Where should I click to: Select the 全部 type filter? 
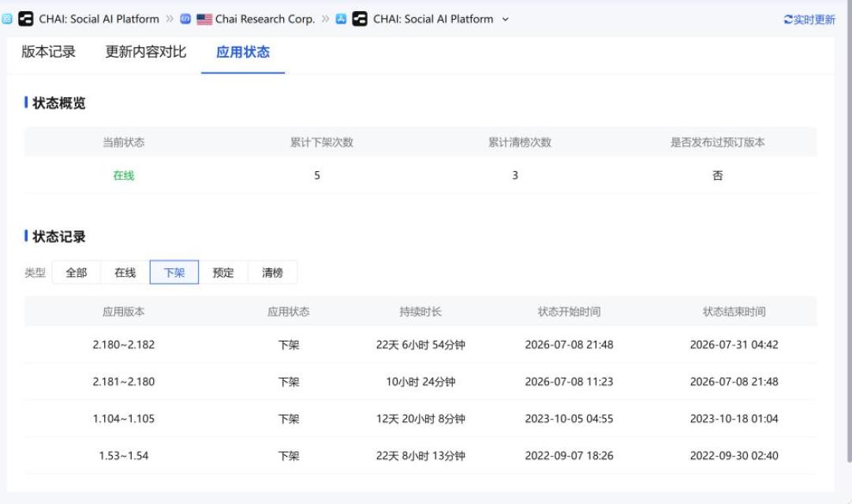[x=76, y=273]
